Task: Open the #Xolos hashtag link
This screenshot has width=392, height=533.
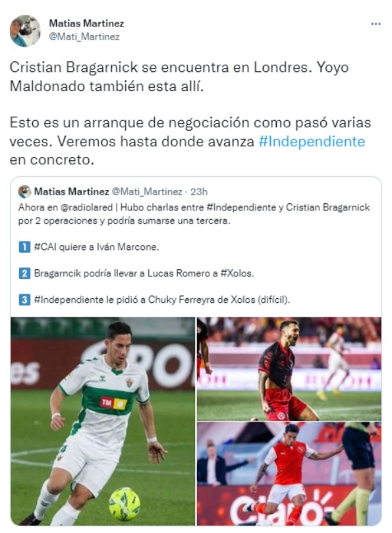Action: [x=237, y=273]
